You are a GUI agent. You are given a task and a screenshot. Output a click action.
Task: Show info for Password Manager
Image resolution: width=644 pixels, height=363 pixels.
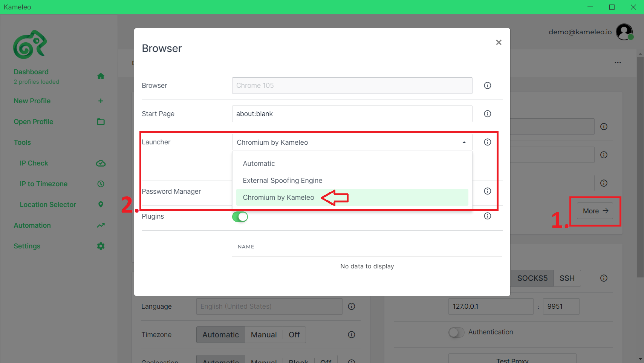click(488, 191)
